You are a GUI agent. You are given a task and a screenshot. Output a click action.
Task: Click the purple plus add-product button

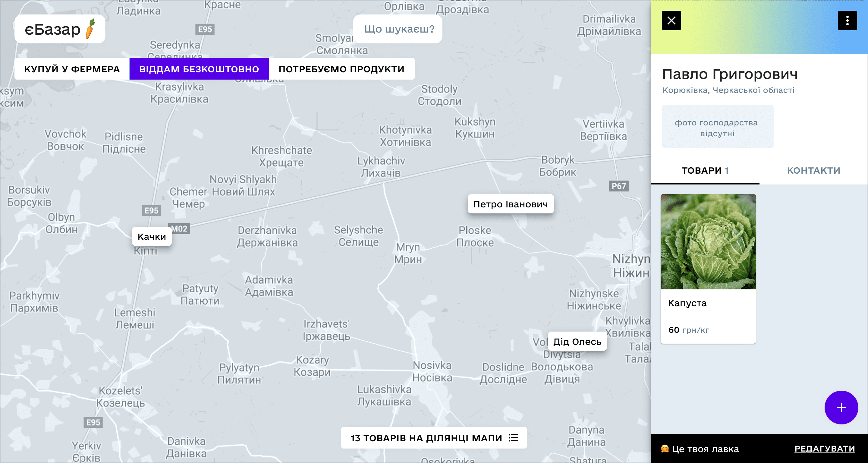coord(841,408)
